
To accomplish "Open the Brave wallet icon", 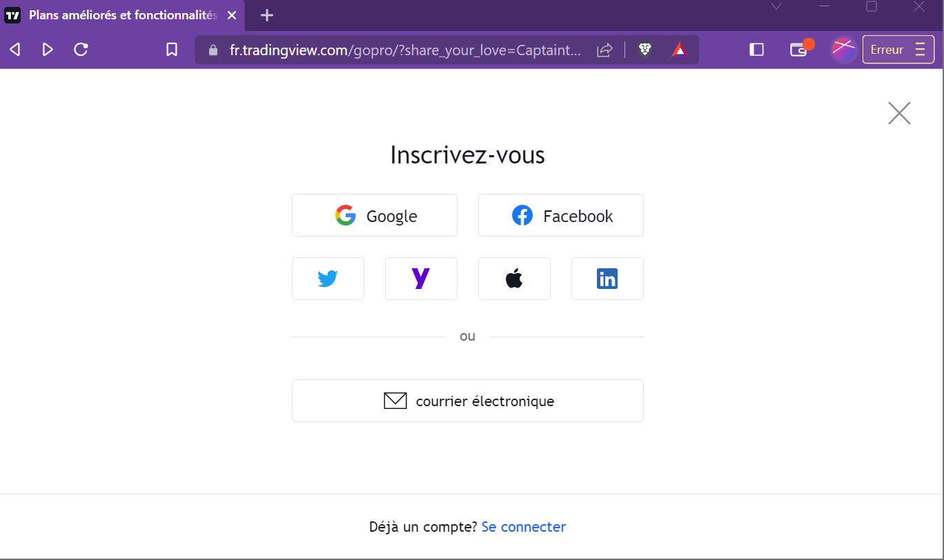I will click(799, 50).
